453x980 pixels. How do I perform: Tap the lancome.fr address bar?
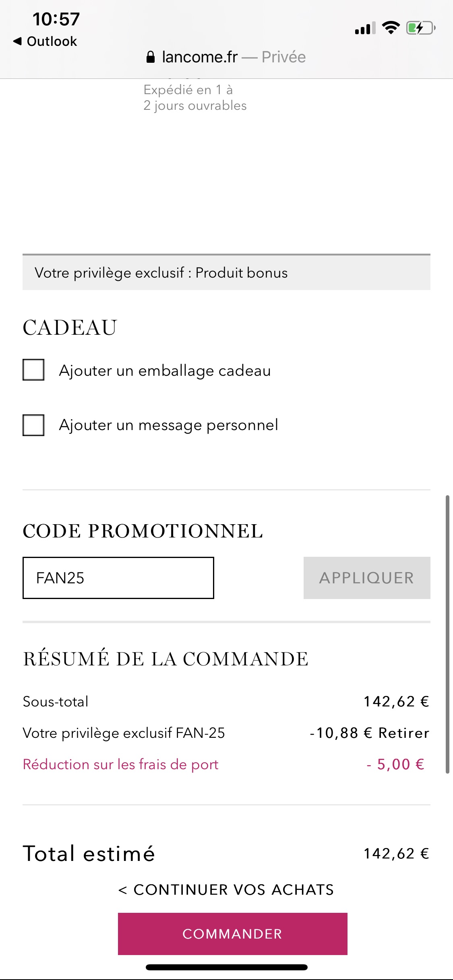click(226, 57)
